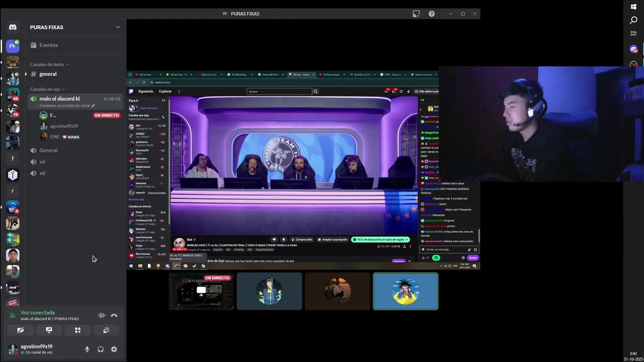This screenshot has width=644, height=362.
Task: Open the #general text channel
Action: click(75, 74)
